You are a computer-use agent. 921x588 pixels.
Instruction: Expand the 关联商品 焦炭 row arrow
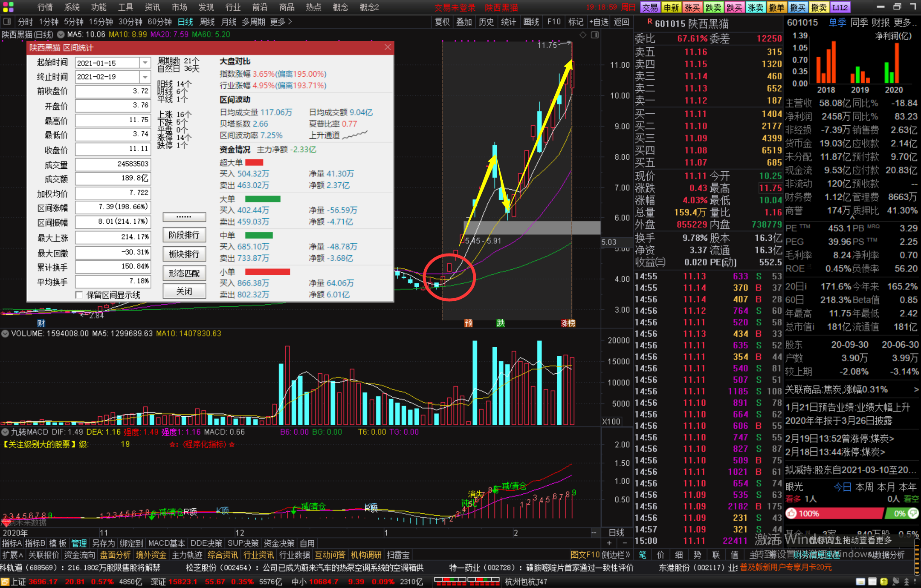(916, 389)
